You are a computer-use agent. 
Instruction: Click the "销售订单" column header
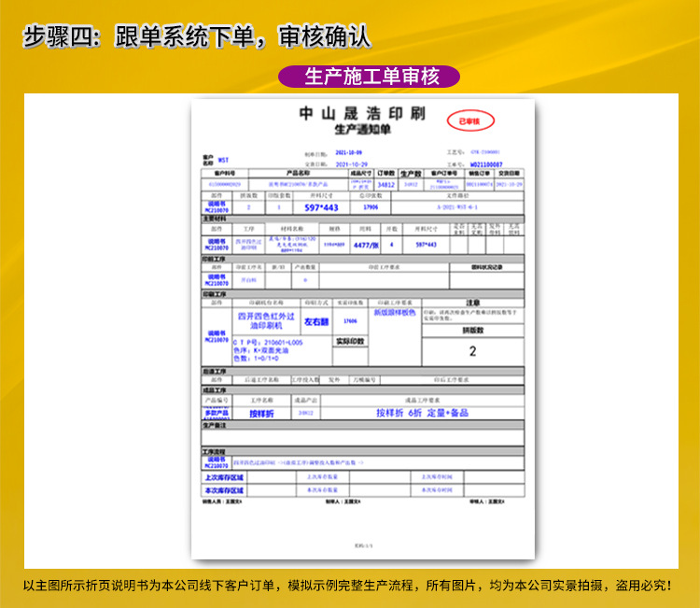[479, 173]
